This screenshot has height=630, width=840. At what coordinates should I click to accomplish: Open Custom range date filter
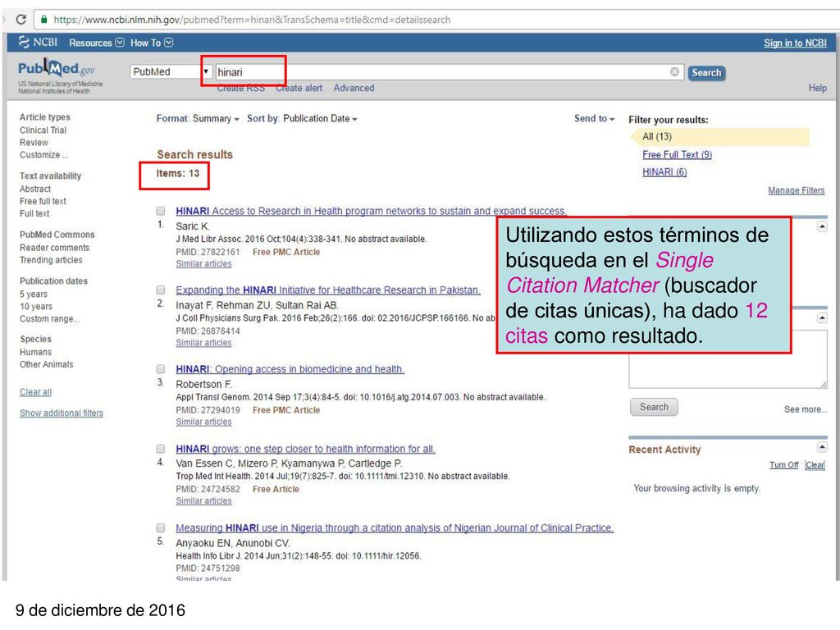click(49, 319)
